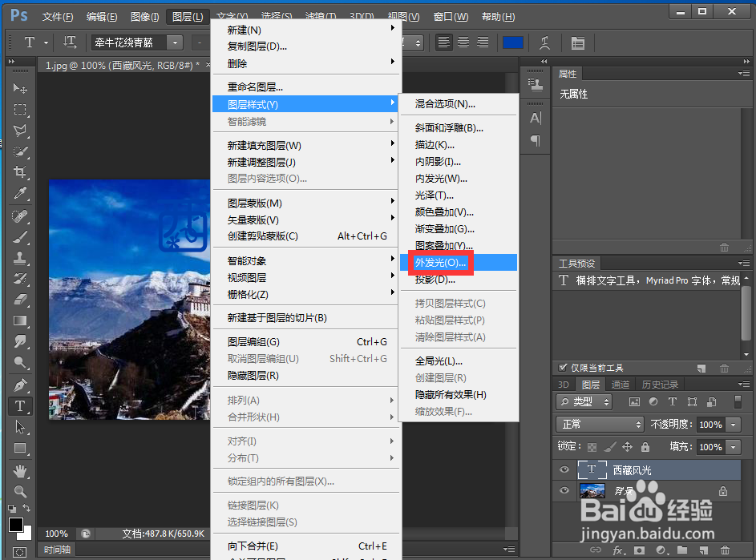Click the blue text color swatch in options bar

click(512, 42)
